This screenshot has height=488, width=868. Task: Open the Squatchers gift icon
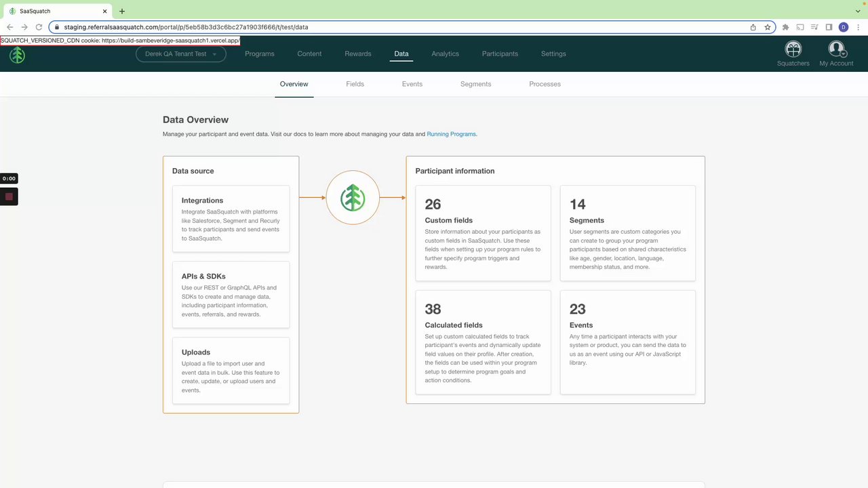click(x=793, y=49)
